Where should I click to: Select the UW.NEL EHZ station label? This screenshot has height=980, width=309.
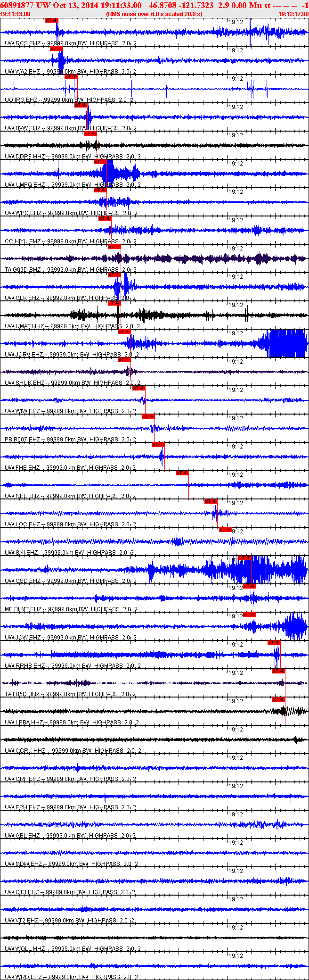click(x=23, y=496)
